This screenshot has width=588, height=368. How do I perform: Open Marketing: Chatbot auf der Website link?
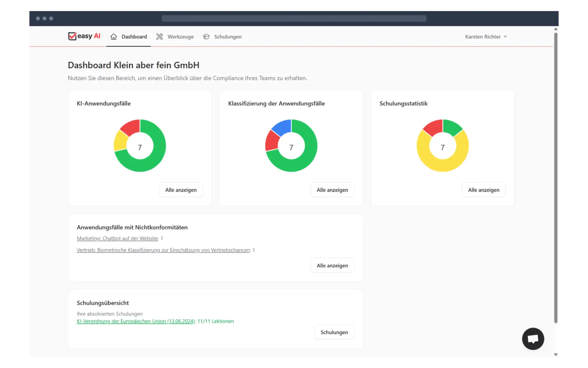[x=118, y=238]
